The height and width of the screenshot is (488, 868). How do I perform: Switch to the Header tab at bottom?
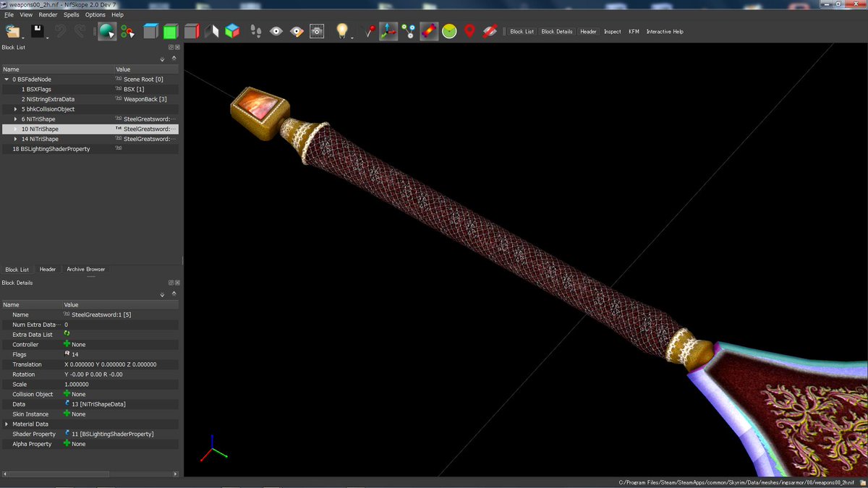(x=48, y=269)
